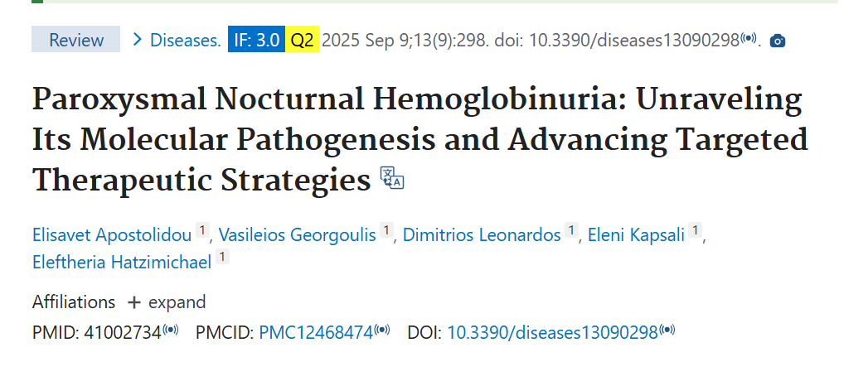Click affiliation superscript 1 after Kapsali
The image size is (868, 386).
click(x=695, y=231)
